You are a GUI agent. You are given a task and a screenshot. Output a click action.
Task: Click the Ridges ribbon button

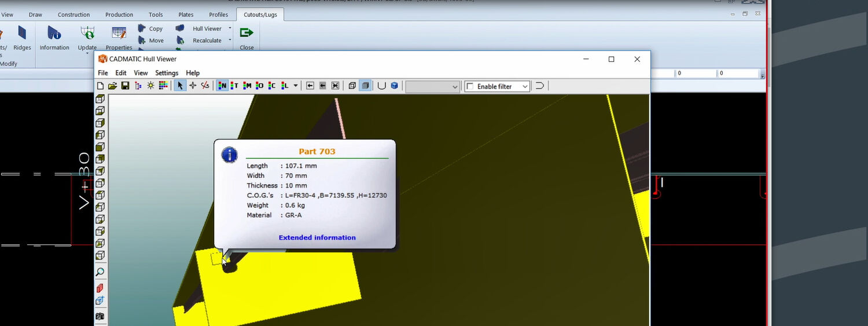click(22, 38)
